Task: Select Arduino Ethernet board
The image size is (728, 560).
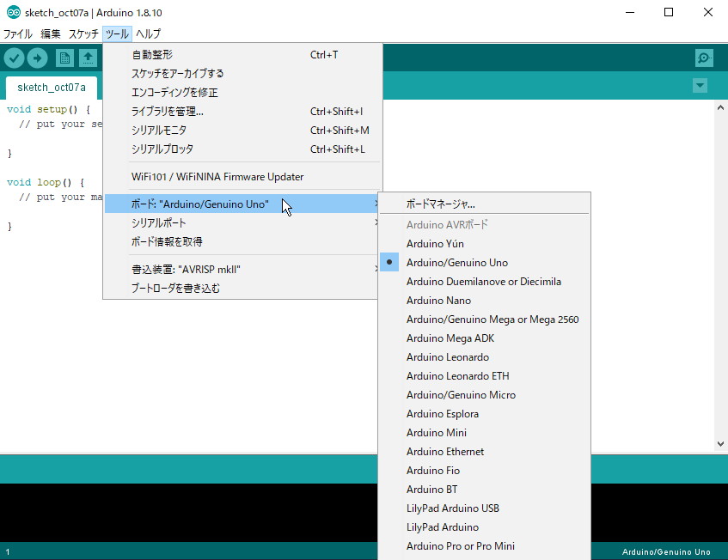Action: coord(485,452)
